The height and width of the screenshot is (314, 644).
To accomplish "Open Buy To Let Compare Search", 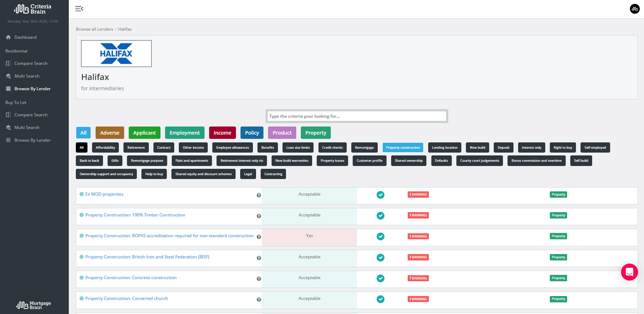I will pos(31,115).
